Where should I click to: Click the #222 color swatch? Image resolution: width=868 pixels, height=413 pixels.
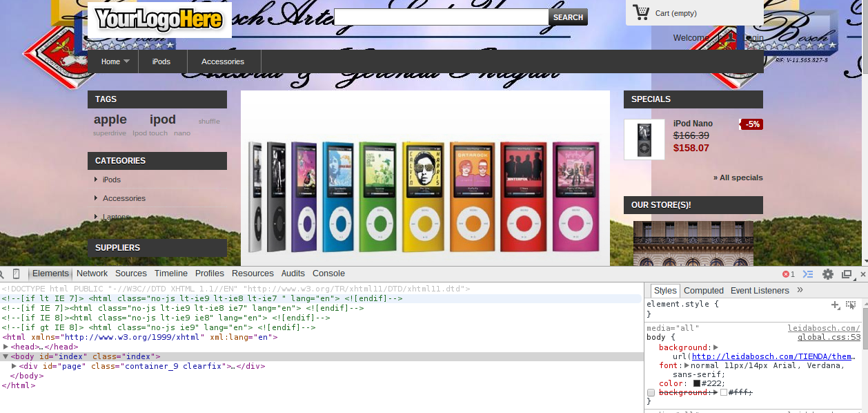pyautogui.click(x=697, y=383)
